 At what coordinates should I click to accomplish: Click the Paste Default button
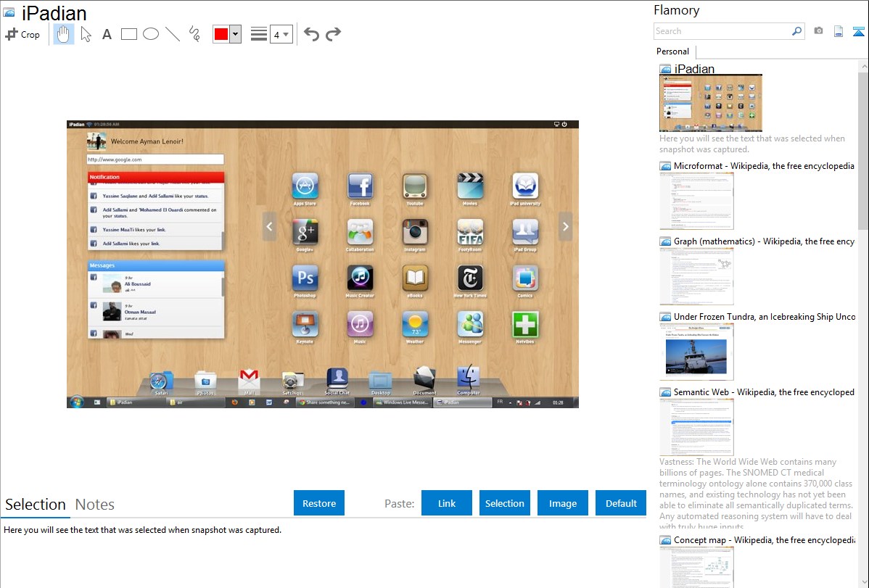click(621, 503)
